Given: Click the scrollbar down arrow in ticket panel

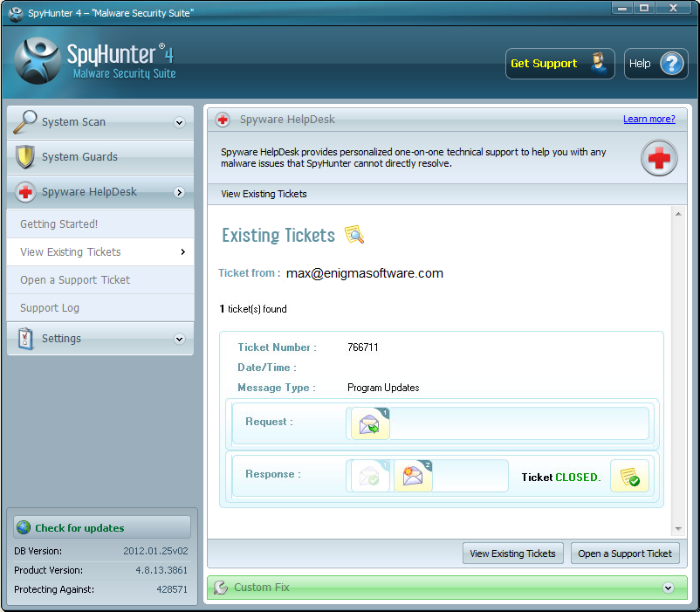Looking at the screenshot, I should point(678,529).
